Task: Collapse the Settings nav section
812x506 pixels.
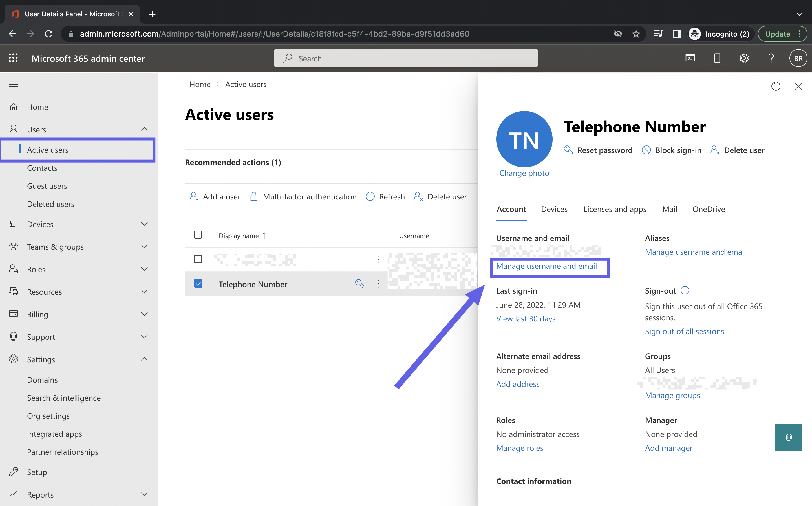Action: point(144,359)
